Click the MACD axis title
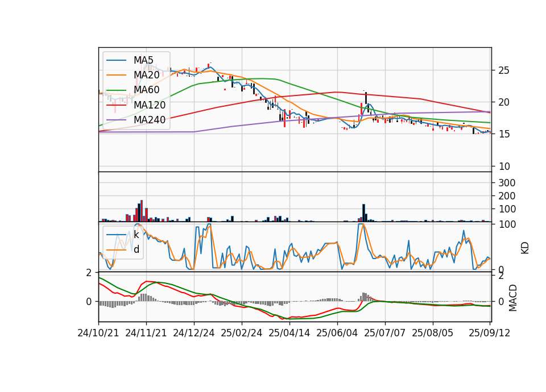 pos(512,298)
